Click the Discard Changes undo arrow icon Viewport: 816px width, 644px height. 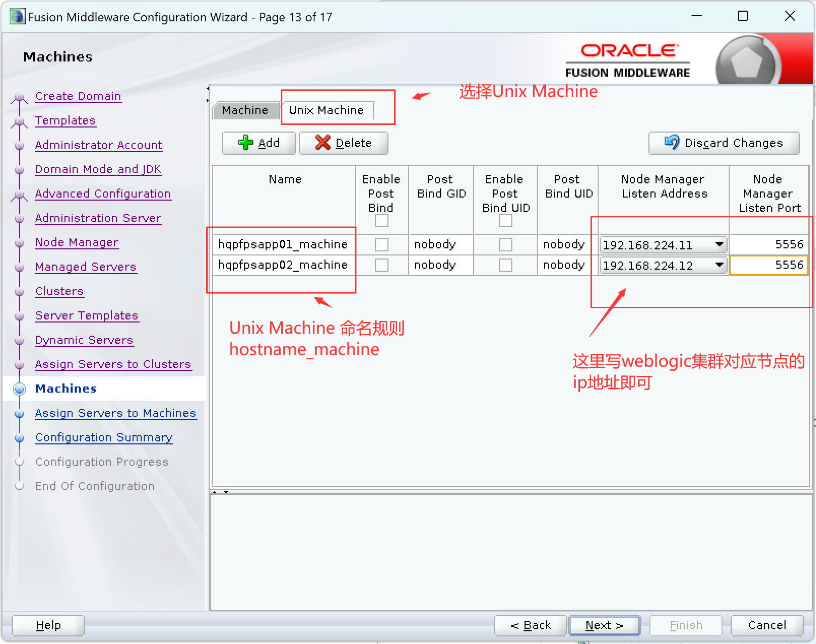point(672,142)
